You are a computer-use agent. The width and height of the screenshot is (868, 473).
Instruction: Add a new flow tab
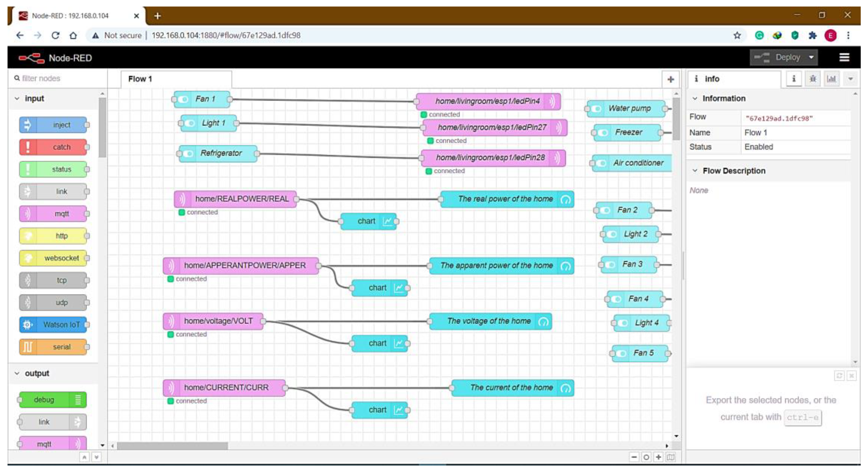670,79
